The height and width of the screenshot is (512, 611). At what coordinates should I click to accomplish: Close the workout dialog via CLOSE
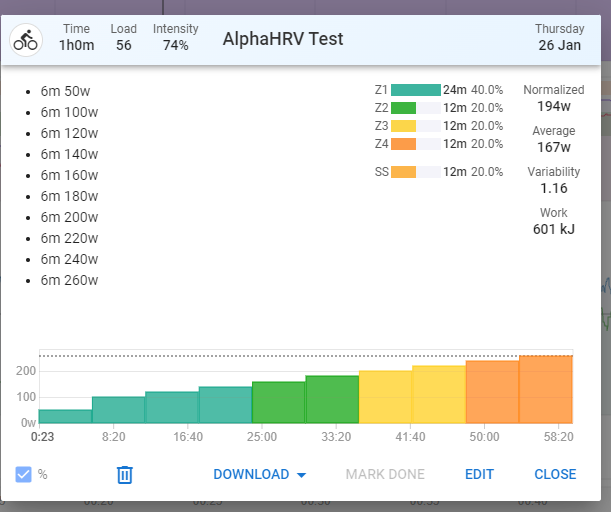coord(555,474)
